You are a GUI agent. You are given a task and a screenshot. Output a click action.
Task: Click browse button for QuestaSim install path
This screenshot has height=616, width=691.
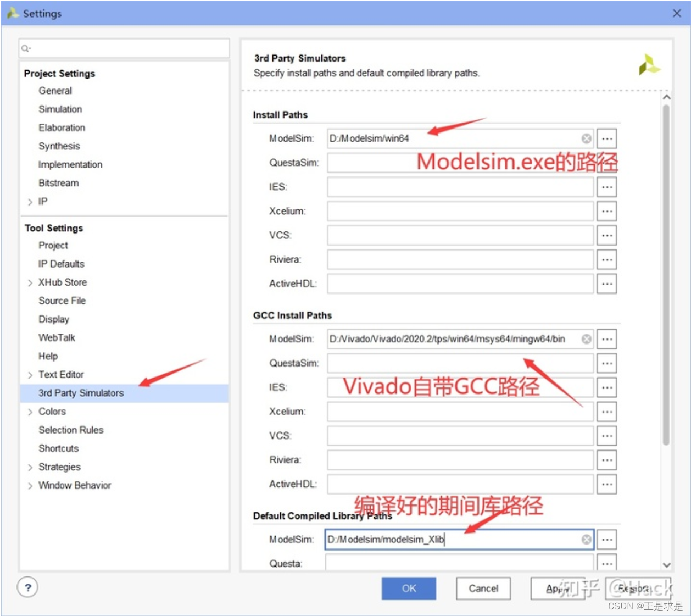[x=607, y=163]
